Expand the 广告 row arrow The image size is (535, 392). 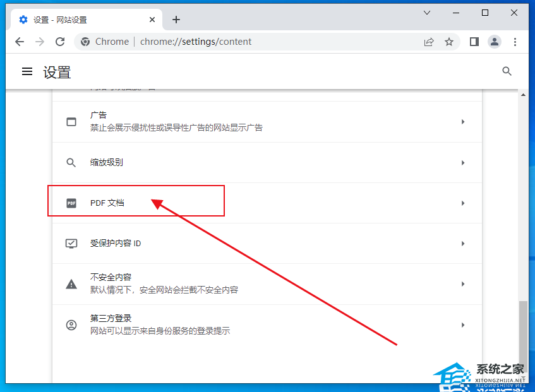pyautogui.click(x=463, y=122)
